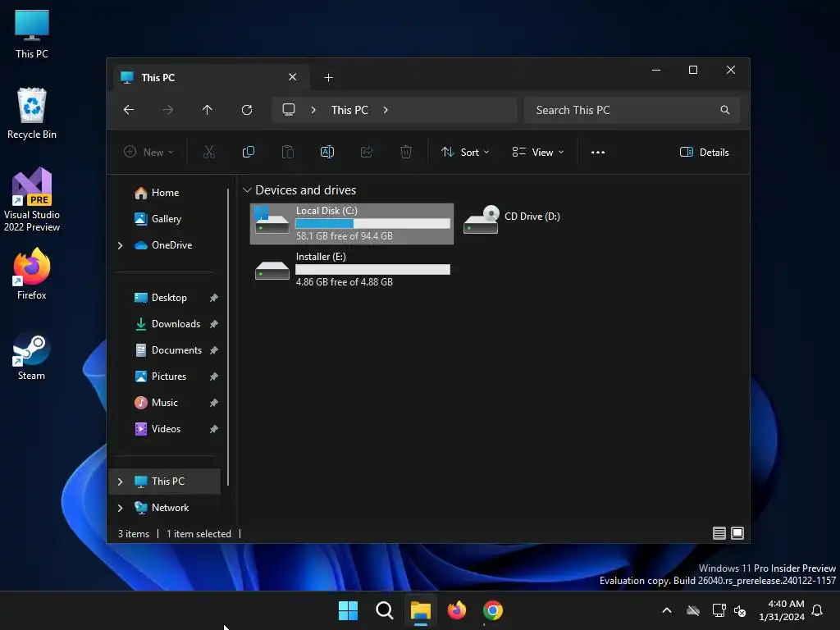Switch to large tiles view icon in status bar
Image resolution: width=840 pixels, height=630 pixels.
coord(737,533)
